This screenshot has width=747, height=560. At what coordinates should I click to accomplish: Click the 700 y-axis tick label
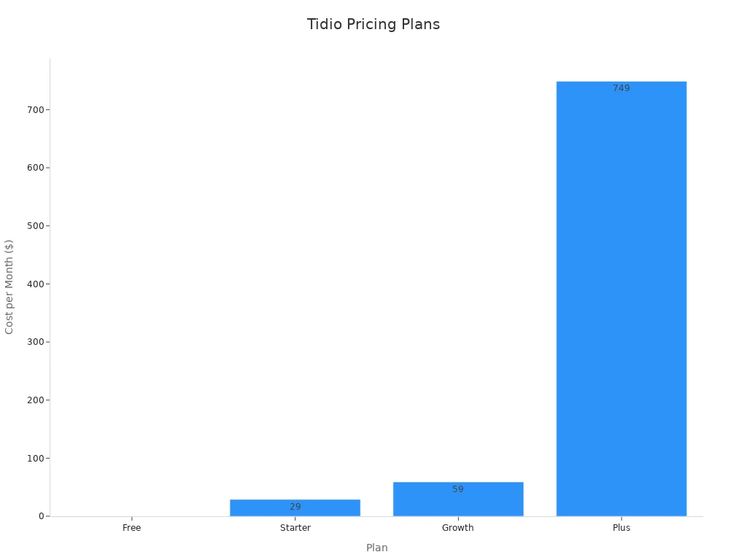pos(35,109)
